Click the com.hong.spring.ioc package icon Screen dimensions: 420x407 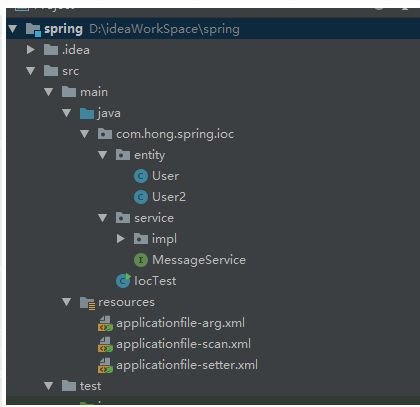click(x=105, y=134)
